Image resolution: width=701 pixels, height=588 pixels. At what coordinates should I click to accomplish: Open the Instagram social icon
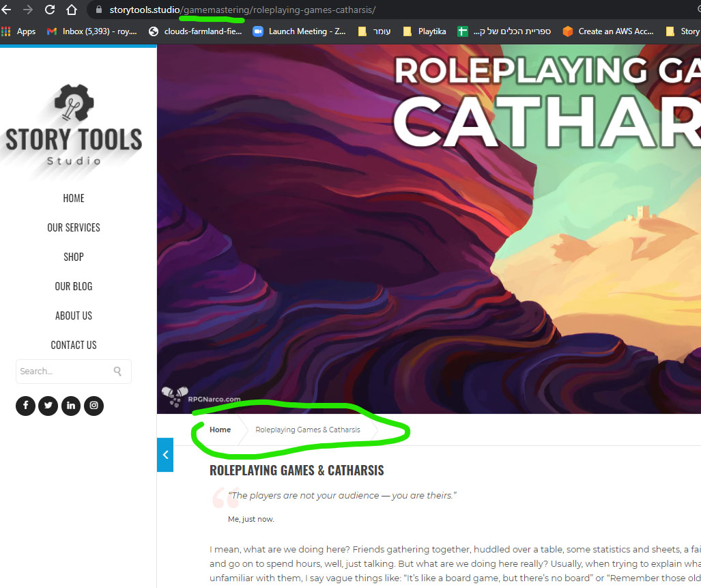(94, 406)
